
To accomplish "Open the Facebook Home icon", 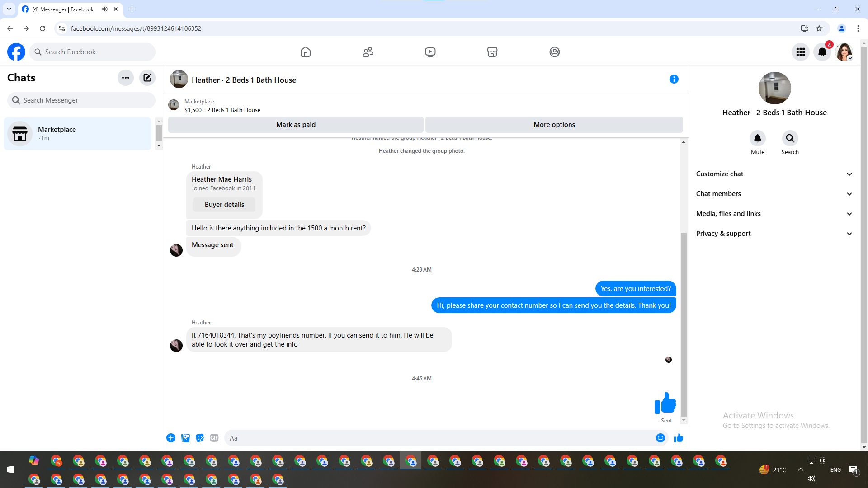I will pyautogui.click(x=306, y=52).
